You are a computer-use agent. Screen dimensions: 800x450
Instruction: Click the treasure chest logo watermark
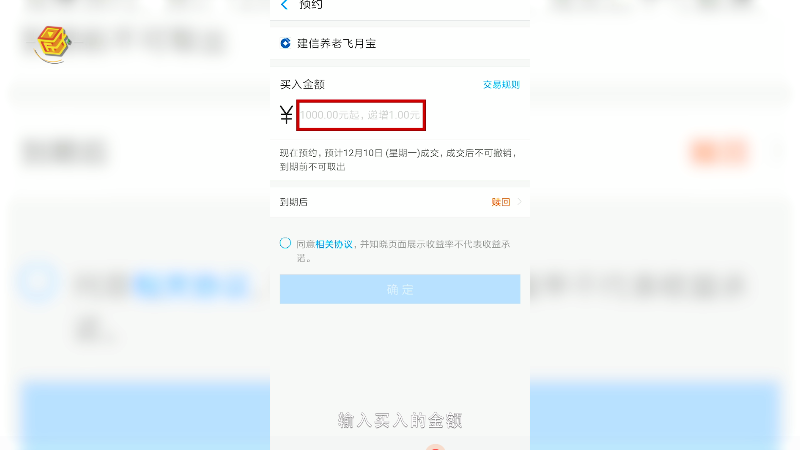tap(53, 44)
